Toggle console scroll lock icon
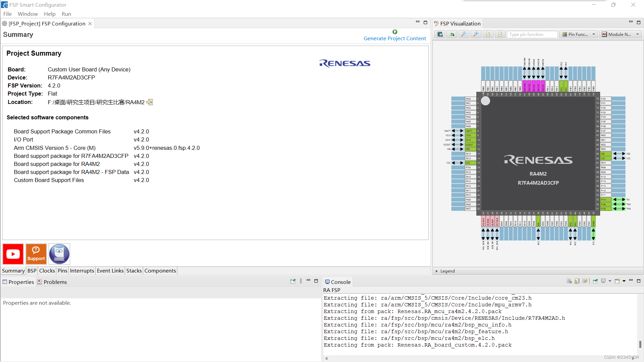Screen dimensions: 644x362 pyautogui.click(x=577, y=281)
